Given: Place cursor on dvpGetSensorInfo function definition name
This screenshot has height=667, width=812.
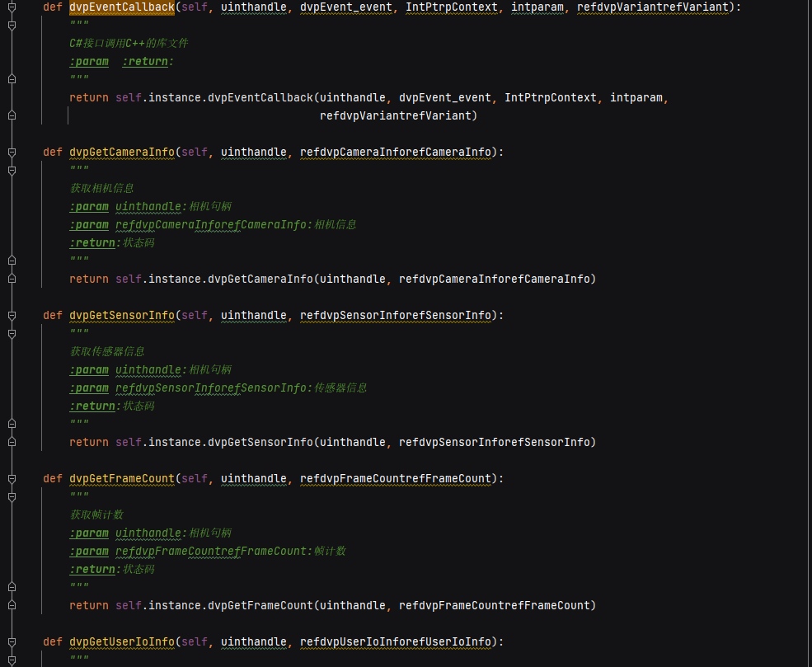Looking at the screenshot, I should pyautogui.click(x=121, y=316).
